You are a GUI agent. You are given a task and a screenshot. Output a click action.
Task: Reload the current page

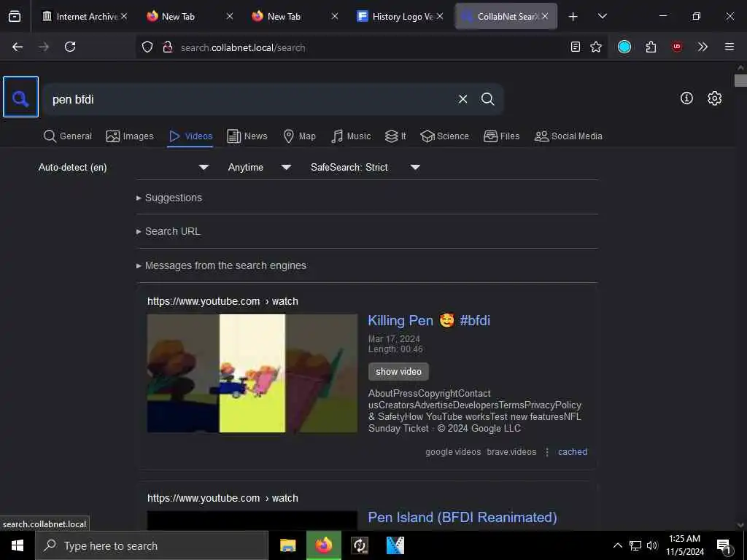[x=70, y=47]
